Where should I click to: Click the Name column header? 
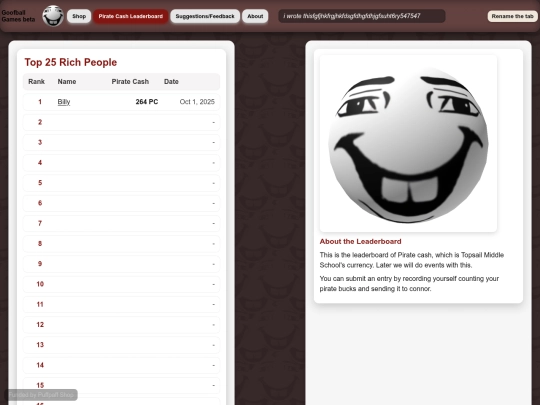pos(67,82)
